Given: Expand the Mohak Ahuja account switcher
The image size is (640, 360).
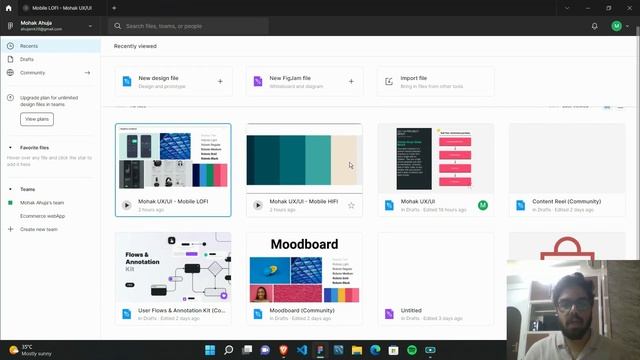Looking at the screenshot, I should click(x=90, y=26).
